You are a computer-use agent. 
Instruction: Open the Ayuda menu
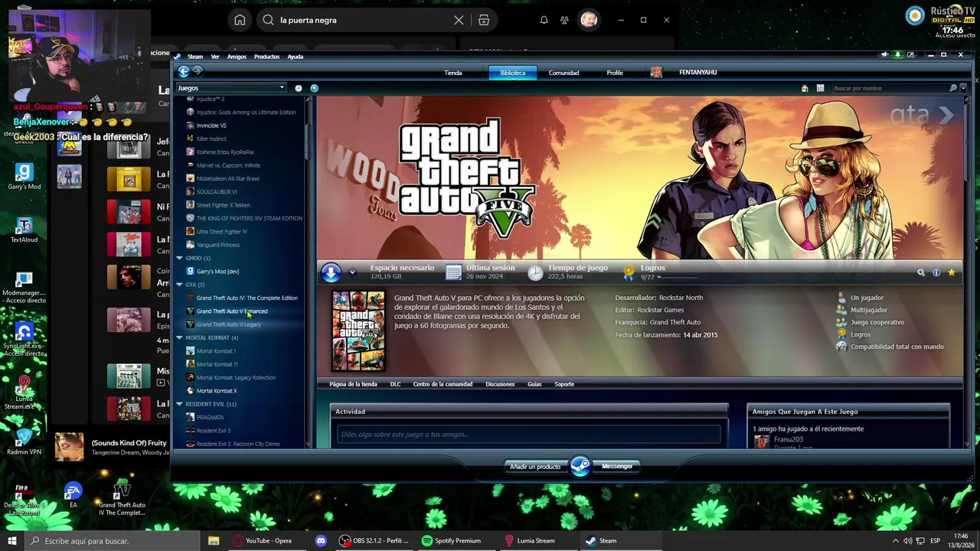(295, 57)
